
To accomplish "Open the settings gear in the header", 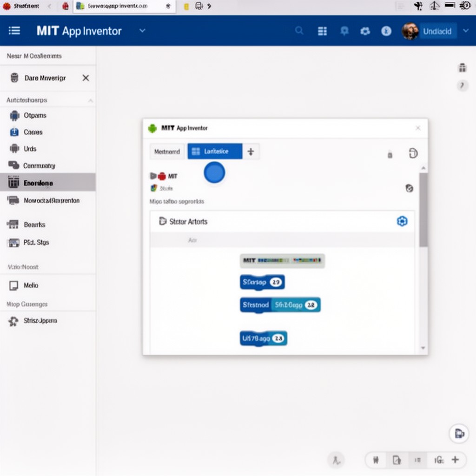I will click(x=365, y=31).
